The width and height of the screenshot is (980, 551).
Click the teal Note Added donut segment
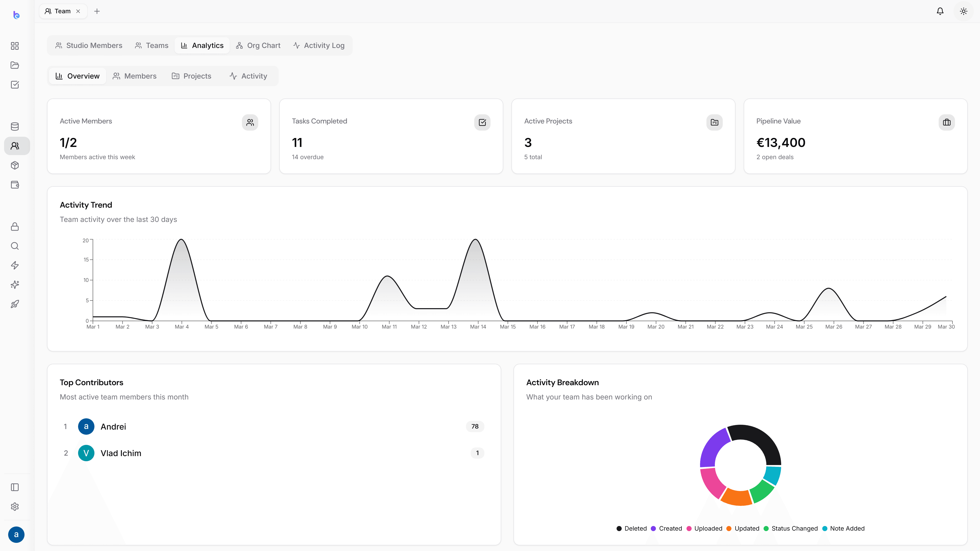tap(773, 475)
